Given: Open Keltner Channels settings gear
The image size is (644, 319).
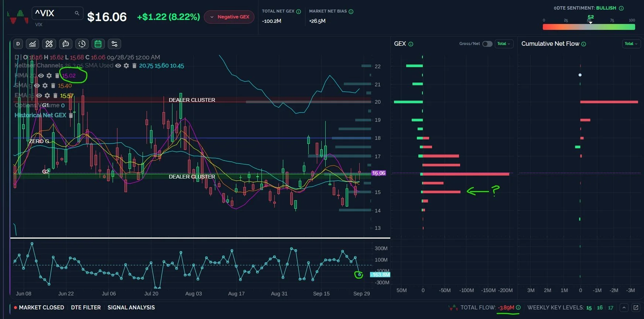Looking at the screenshot, I should (x=126, y=66).
